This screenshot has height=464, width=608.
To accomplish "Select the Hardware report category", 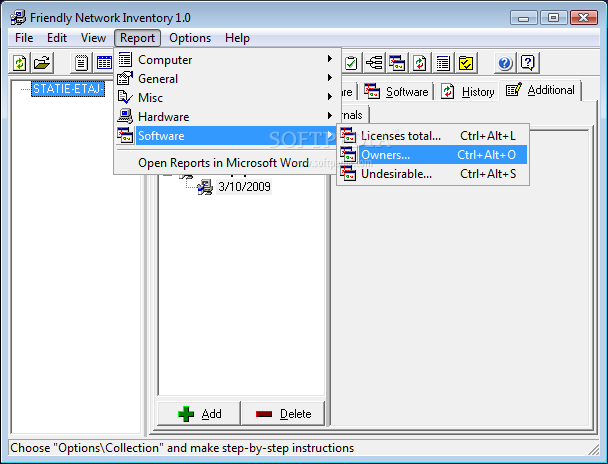I will [x=227, y=117].
